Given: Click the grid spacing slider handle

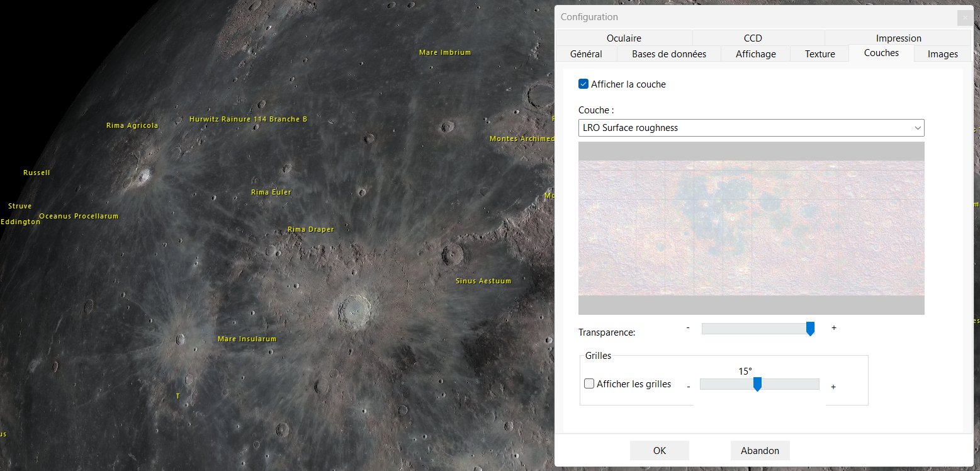Looking at the screenshot, I should pyautogui.click(x=757, y=384).
